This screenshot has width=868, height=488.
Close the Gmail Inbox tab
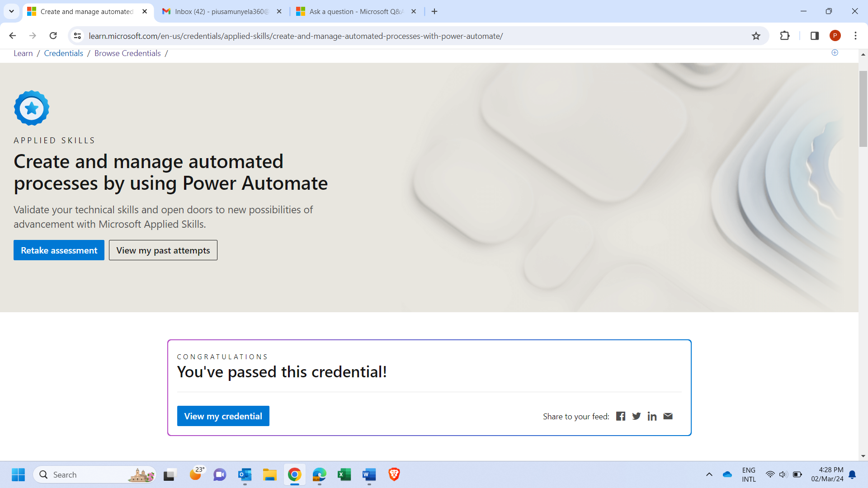[x=279, y=11]
